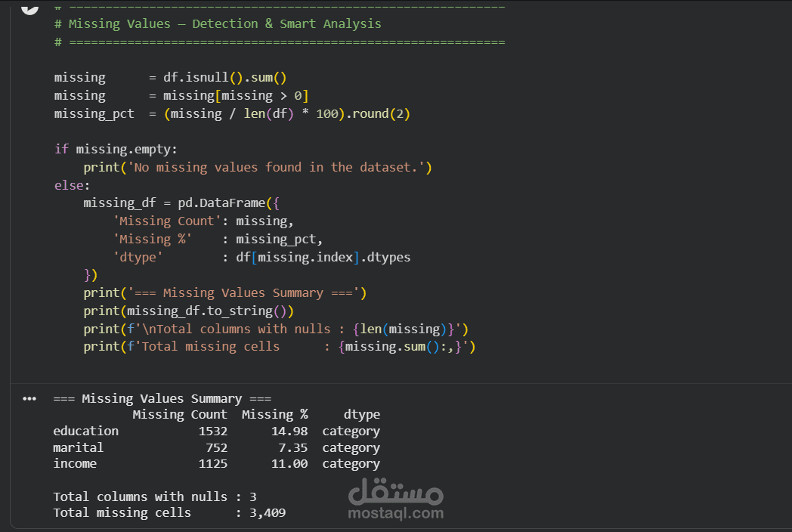The height and width of the screenshot is (532, 792).
Task: Place cursor on the else: keyword
Action: pyautogui.click(x=72, y=185)
